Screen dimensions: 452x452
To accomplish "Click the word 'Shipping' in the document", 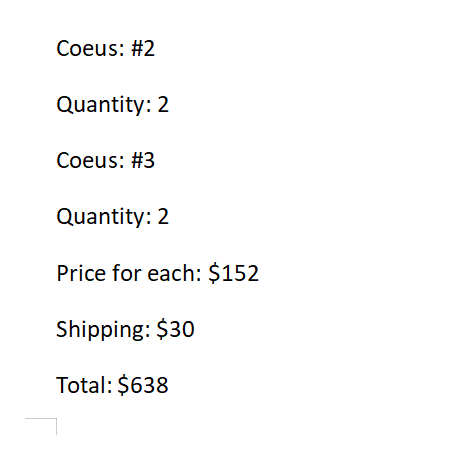I will click(100, 329).
